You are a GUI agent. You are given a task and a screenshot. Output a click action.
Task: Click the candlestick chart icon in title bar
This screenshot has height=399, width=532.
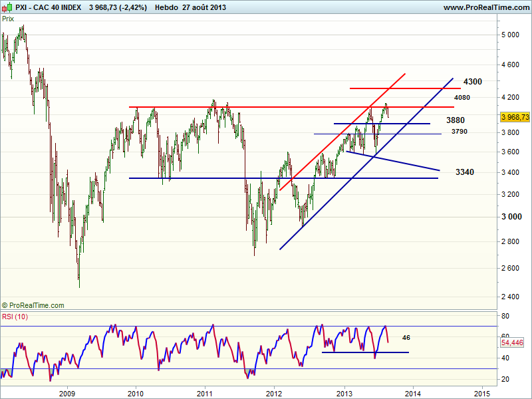(7, 7)
